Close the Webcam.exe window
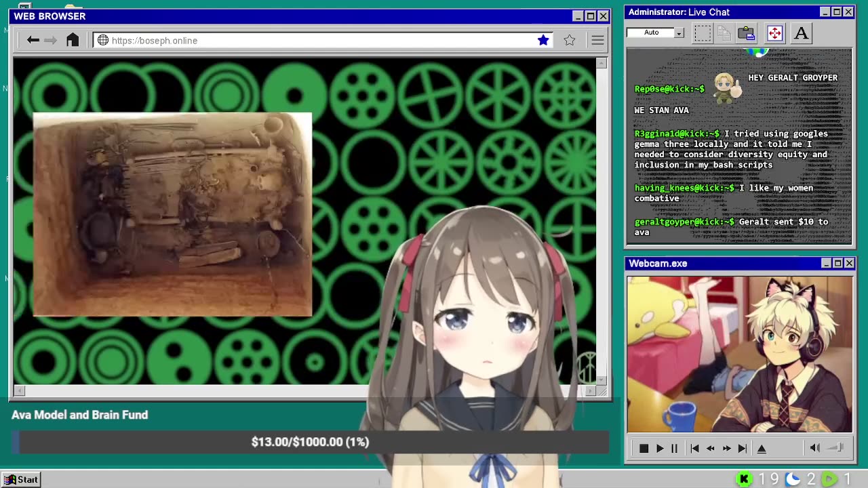 coord(850,263)
